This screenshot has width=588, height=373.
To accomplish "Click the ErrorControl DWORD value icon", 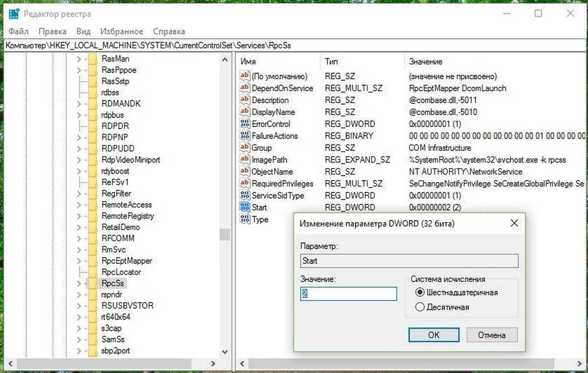I will point(244,124).
